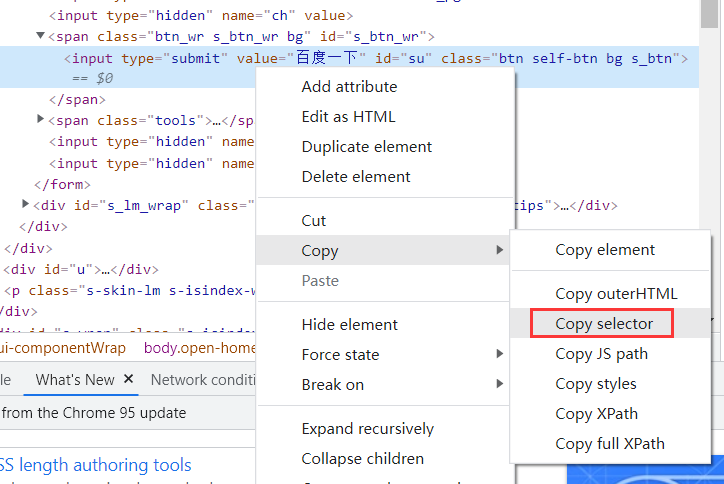The width and height of the screenshot is (724, 484).
Task: Expand the div s_lm_wrap node
Action: click(25, 204)
